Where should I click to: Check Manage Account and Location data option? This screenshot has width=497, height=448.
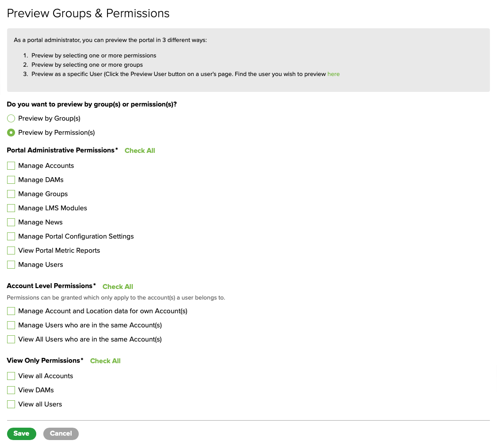tap(11, 311)
